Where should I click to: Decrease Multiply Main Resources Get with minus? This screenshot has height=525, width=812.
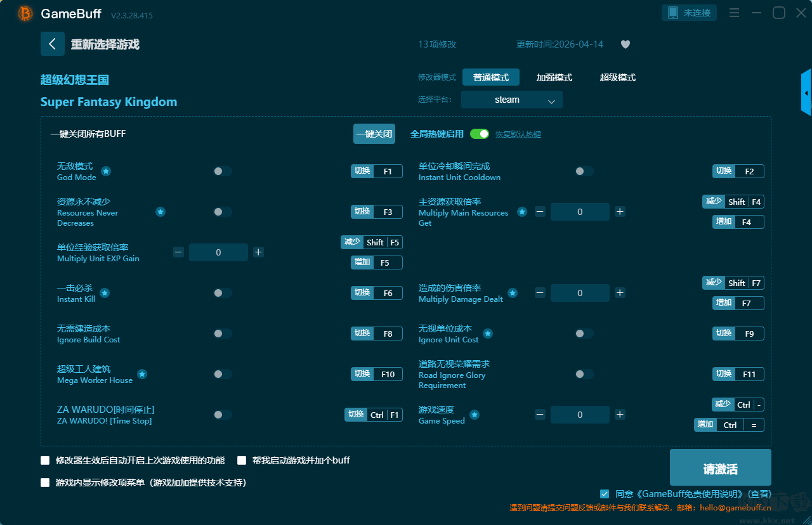pos(540,212)
